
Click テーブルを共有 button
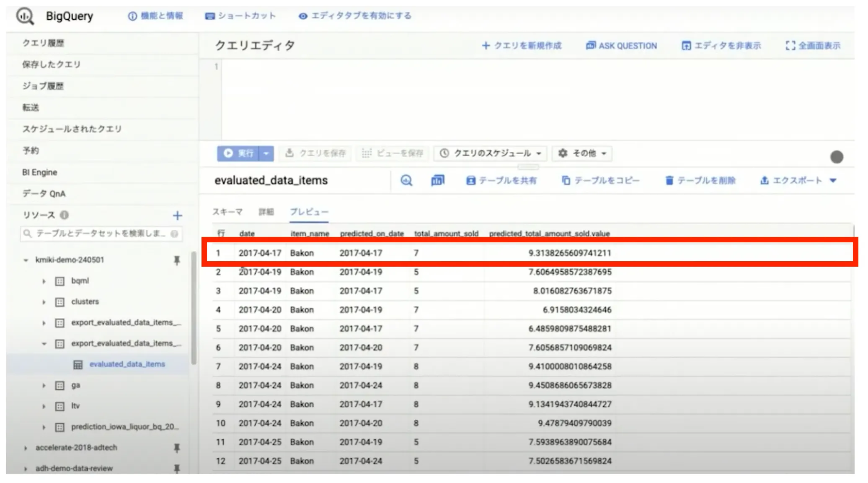(x=501, y=181)
